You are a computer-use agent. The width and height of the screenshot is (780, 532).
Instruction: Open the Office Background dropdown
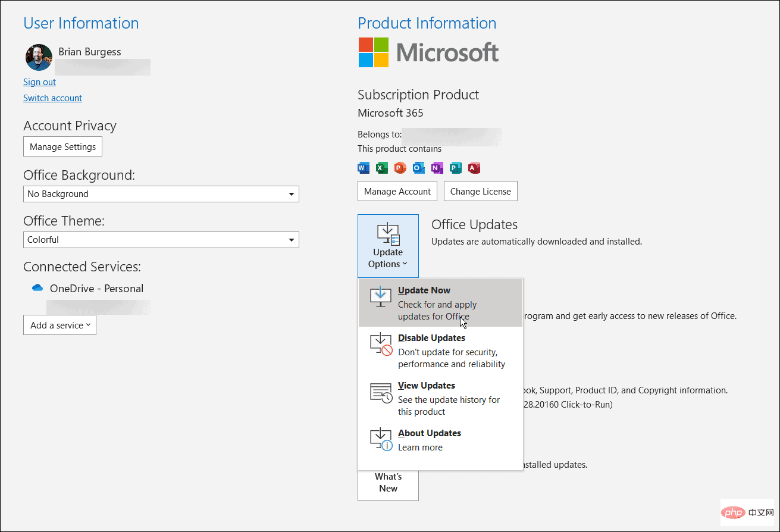[x=161, y=194]
